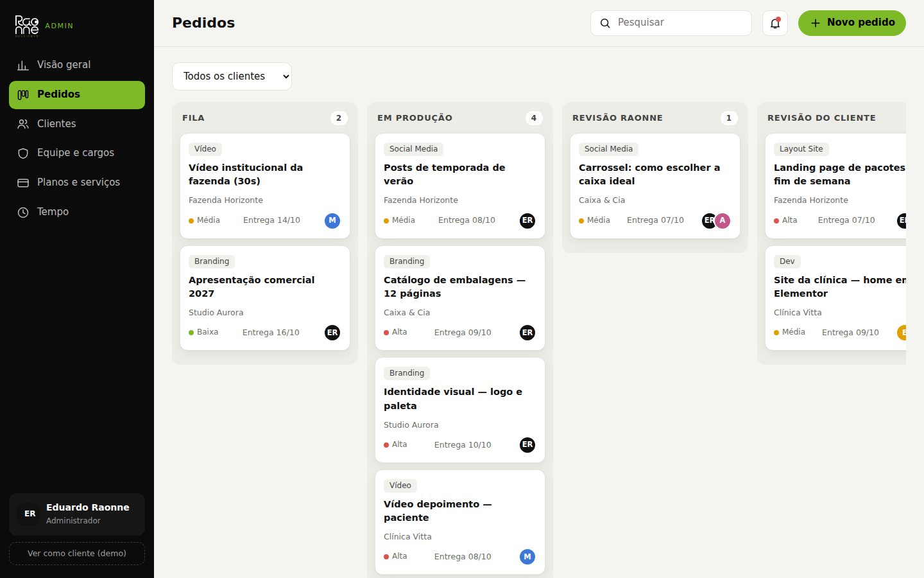Click the Clientes people icon
Viewport: 924px width, 578px height.
[x=23, y=124]
